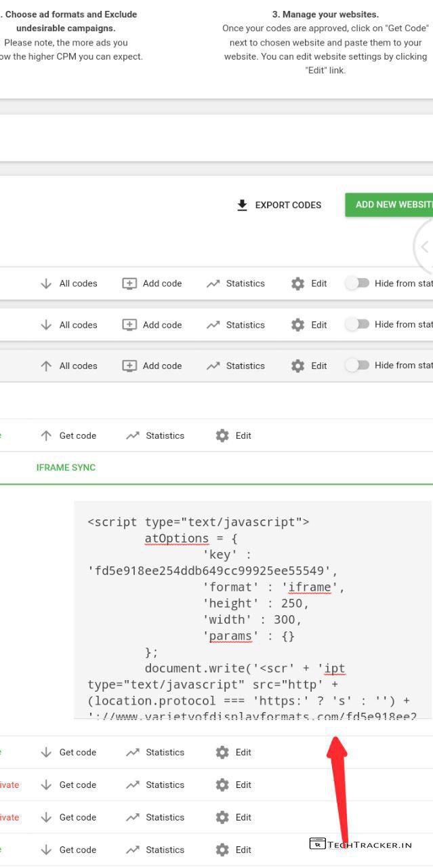Image resolution: width=433 pixels, height=868 pixels.
Task: Click the round side-panel chevron at right edge
Action: (x=425, y=247)
